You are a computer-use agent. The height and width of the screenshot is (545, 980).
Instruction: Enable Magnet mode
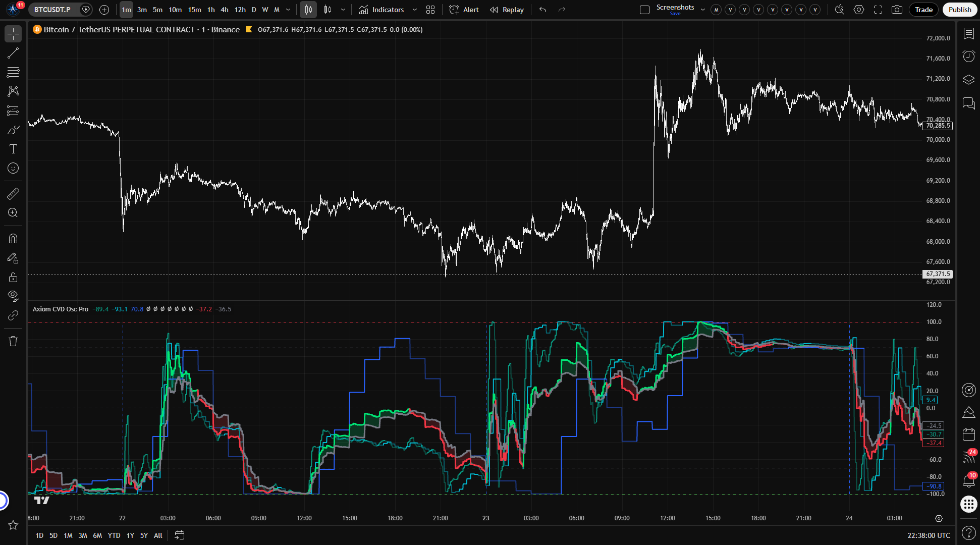13,239
